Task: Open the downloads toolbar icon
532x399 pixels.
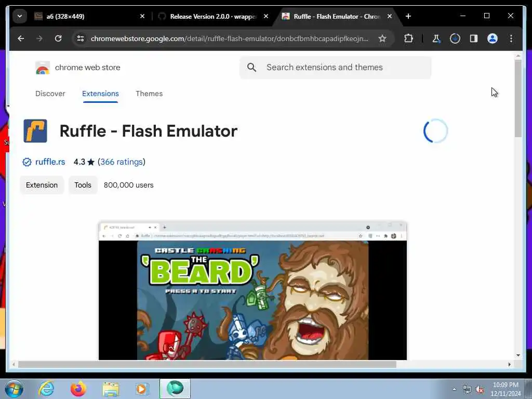Action: coord(455,38)
